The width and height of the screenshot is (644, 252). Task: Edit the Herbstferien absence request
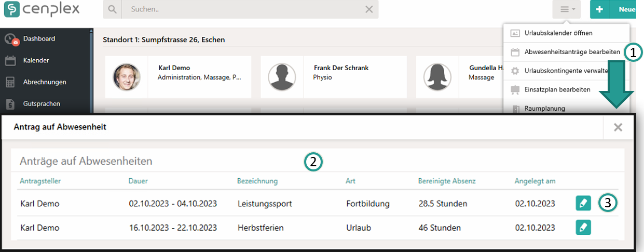[x=583, y=228]
